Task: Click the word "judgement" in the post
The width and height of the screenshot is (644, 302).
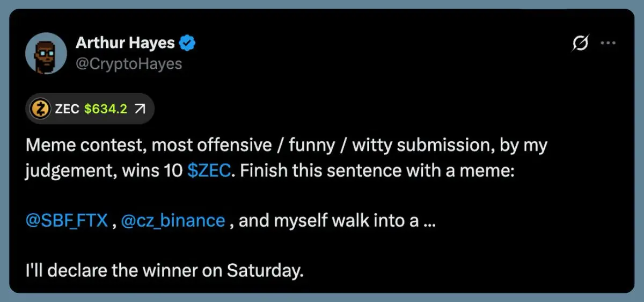Action: coord(72,170)
